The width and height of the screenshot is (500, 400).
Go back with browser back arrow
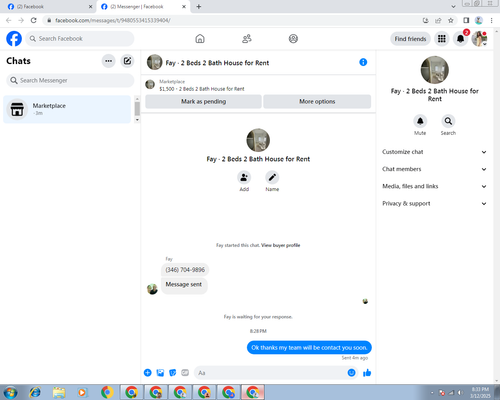[x=8, y=20]
